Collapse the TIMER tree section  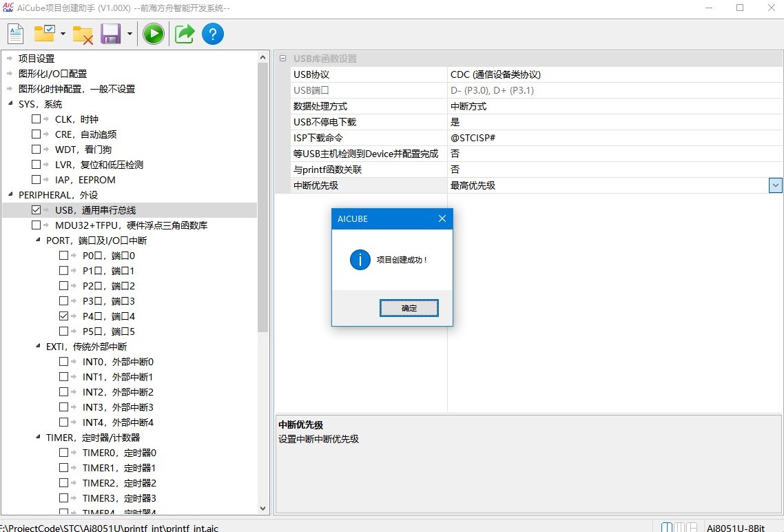[x=38, y=437]
